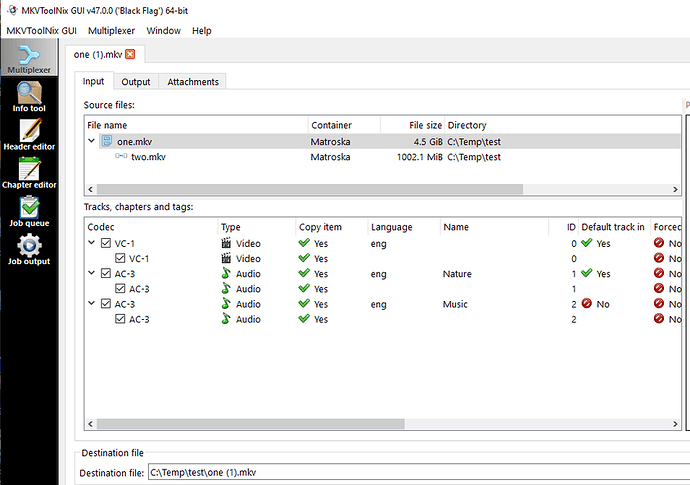Open the Window menu
The height and width of the screenshot is (485, 690).
click(163, 31)
